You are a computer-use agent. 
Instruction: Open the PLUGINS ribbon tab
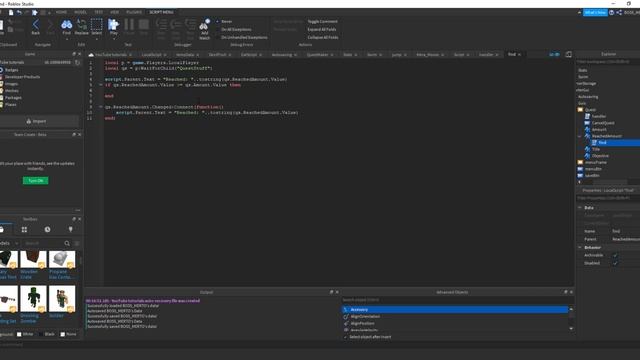point(134,12)
